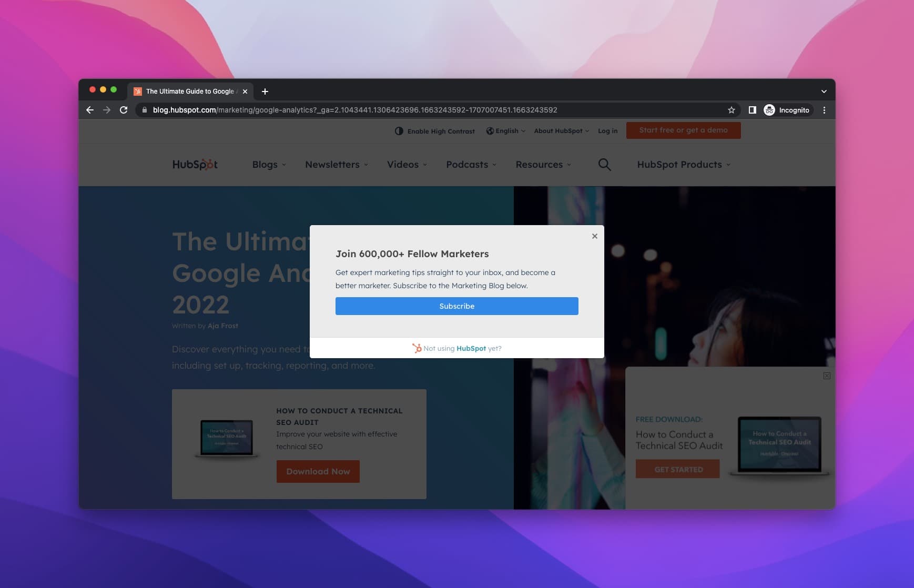Open the Resources menu

click(x=543, y=165)
